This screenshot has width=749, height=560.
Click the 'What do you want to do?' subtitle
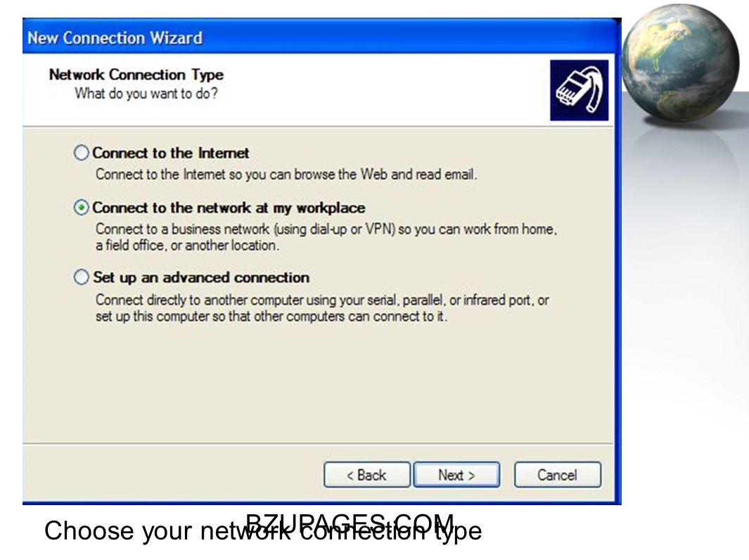[x=146, y=93]
